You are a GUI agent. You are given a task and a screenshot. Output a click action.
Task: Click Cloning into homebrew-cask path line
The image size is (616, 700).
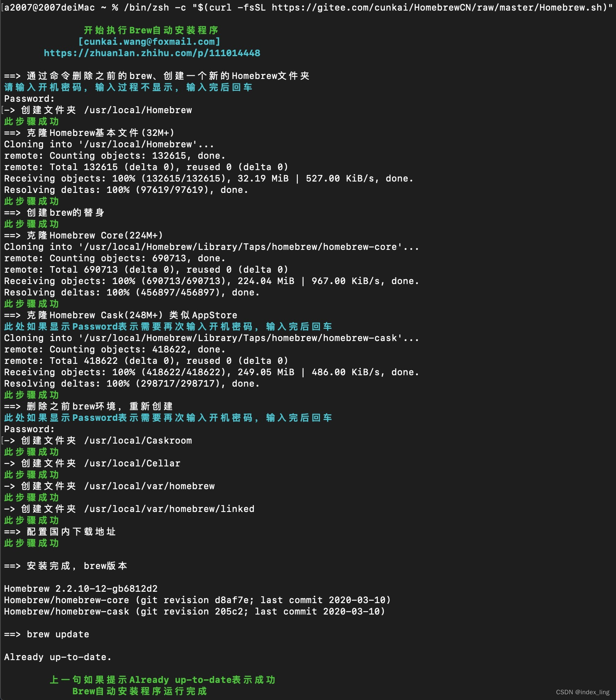(212, 338)
